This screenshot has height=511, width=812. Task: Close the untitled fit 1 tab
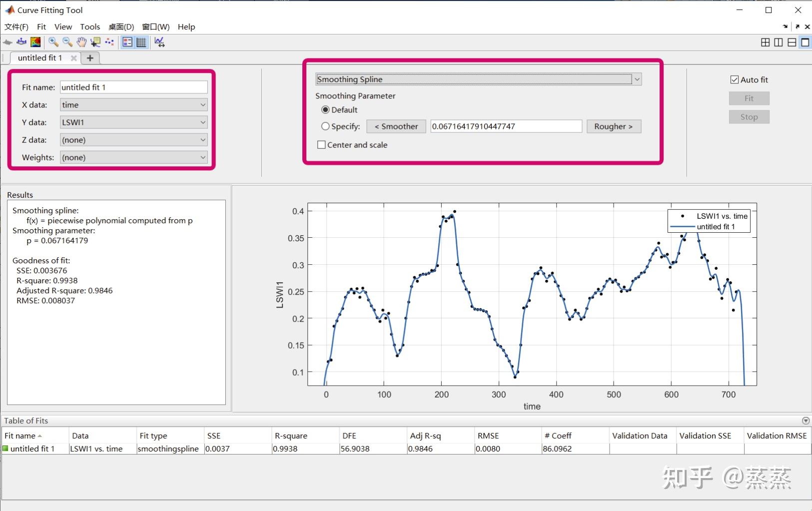[x=74, y=58]
